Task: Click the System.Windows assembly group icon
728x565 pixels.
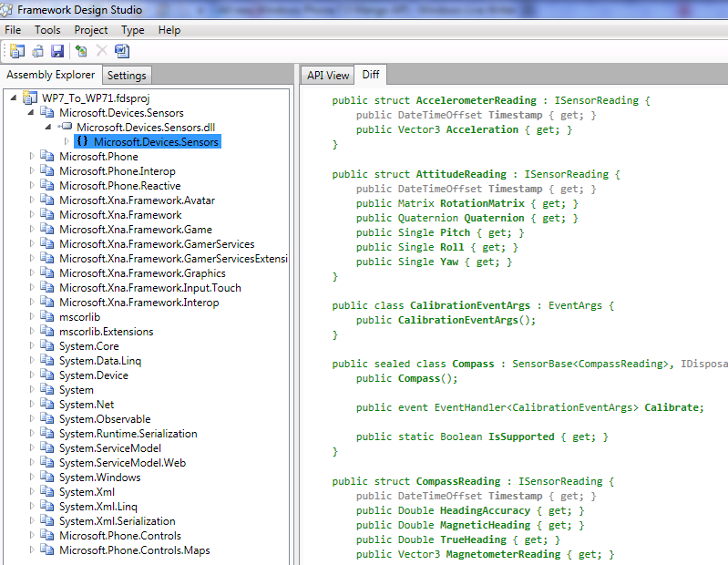Action: point(46,477)
